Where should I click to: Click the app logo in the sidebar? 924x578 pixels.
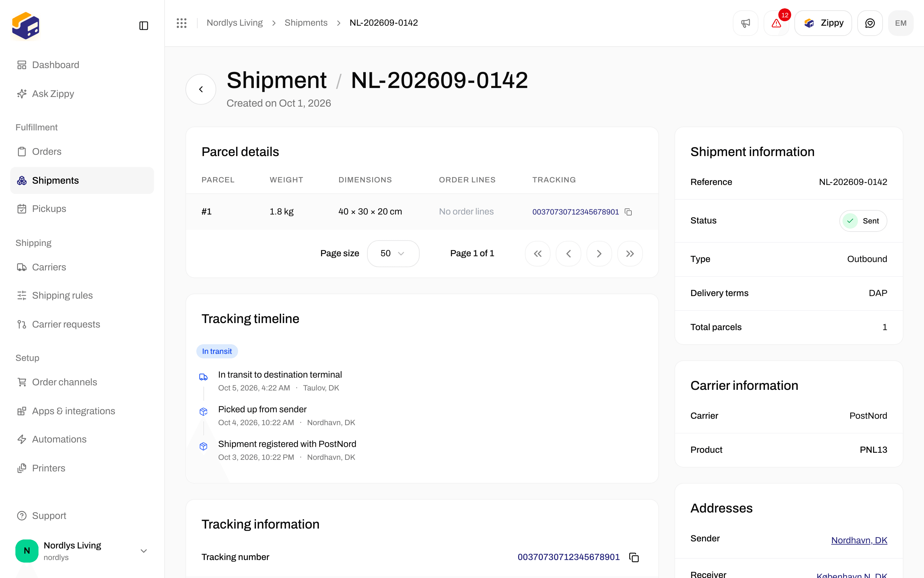pyautogui.click(x=26, y=26)
